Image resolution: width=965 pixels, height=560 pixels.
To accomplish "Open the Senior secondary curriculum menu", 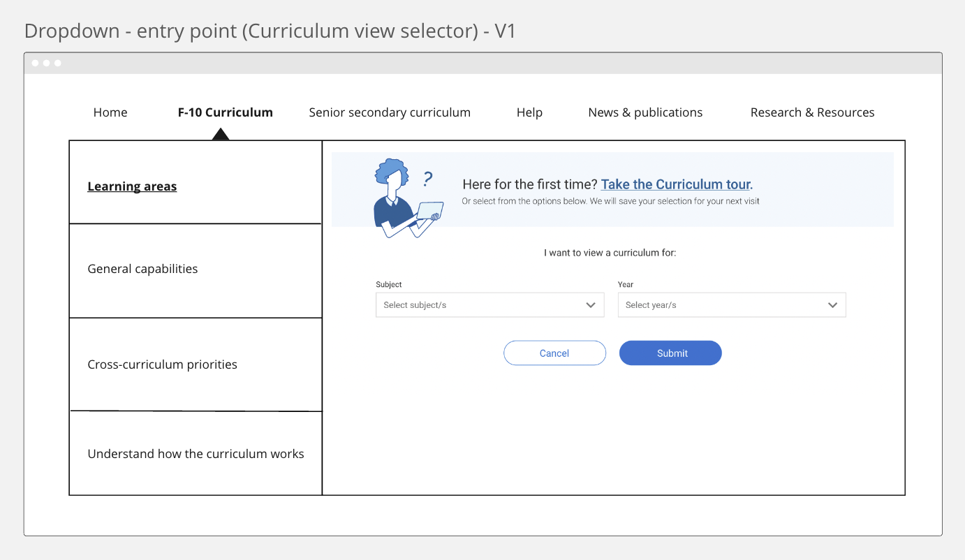I will pyautogui.click(x=390, y=112).
